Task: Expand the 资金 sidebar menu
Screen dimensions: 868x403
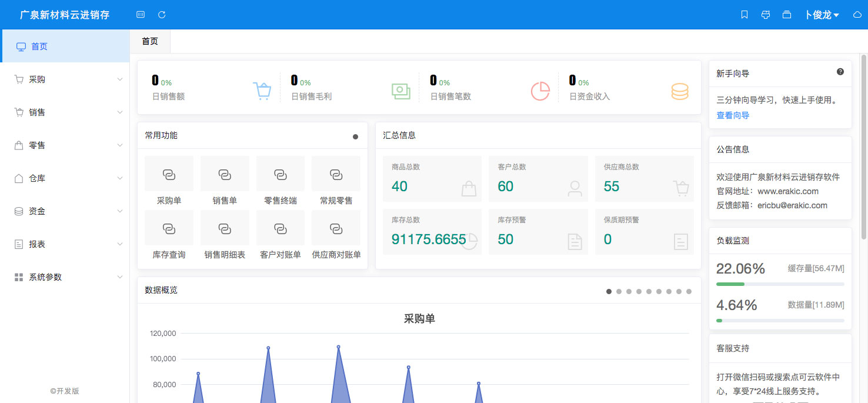Action: (65, 211)
